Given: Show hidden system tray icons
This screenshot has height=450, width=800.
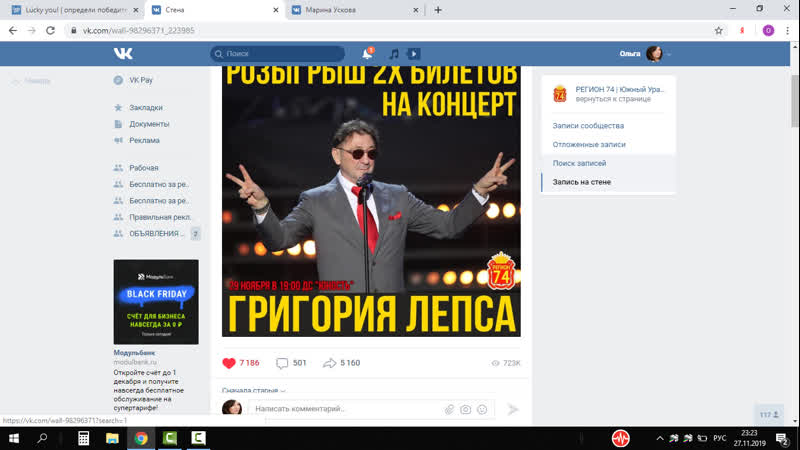Looking at the screenshot, I should click(660, 438).
